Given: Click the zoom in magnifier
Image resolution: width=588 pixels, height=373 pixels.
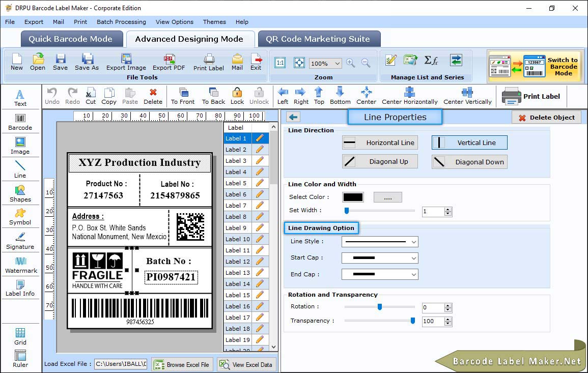Looking at the screenshot, I should 351,63.
